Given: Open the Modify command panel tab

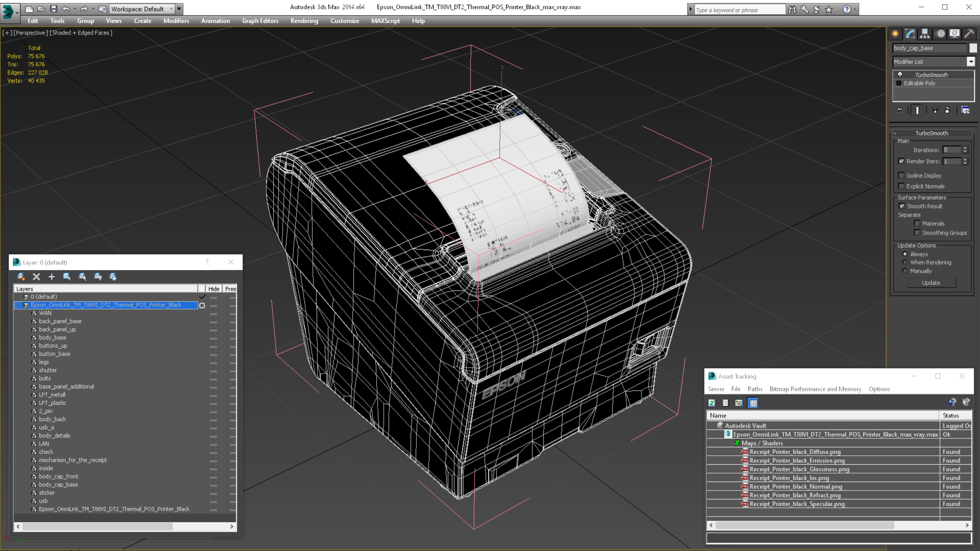Looking at the screenshot, I should point(910,33).
